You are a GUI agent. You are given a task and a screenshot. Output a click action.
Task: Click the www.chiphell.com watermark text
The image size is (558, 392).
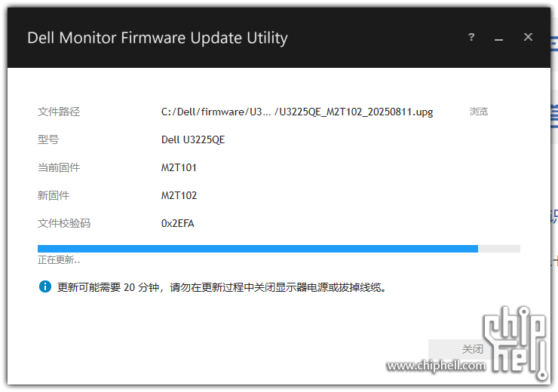pos(437,366)
